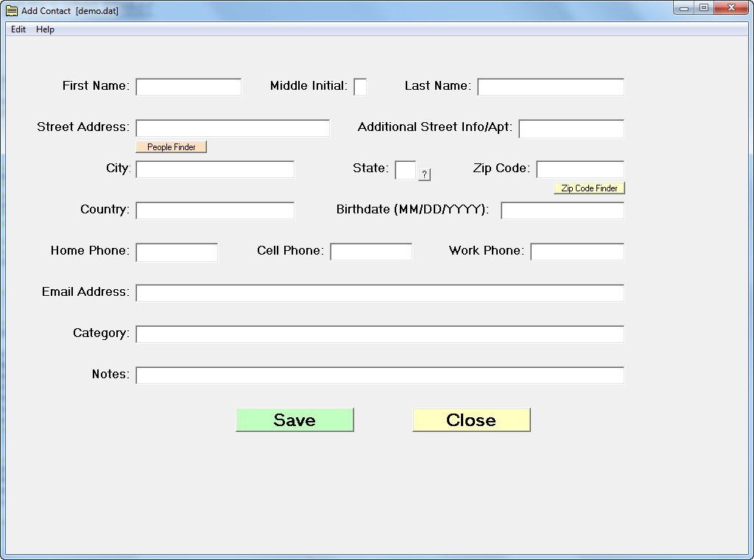The image size is (754, 560).
Task: Click inside the City field
Action: [x=214, y=169]
